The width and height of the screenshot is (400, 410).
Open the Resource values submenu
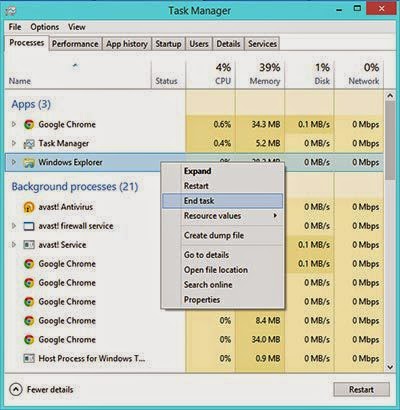click(223, 216)
